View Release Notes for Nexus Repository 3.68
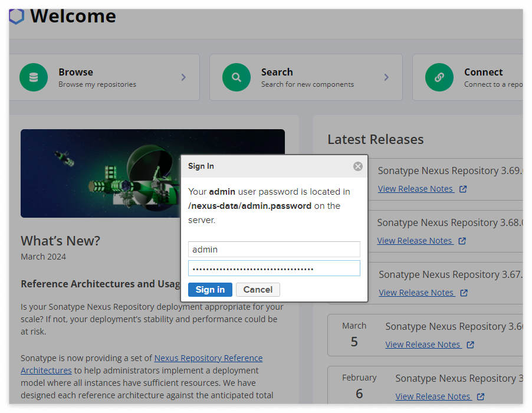This screenshot has width=532, height=413. [x=415, y=241]
